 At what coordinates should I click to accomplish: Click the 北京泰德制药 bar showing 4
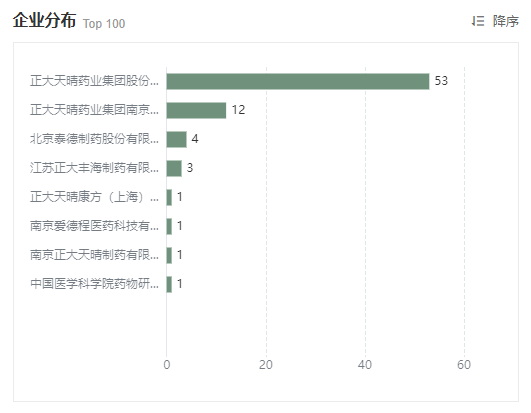click(x=176, y=139)
